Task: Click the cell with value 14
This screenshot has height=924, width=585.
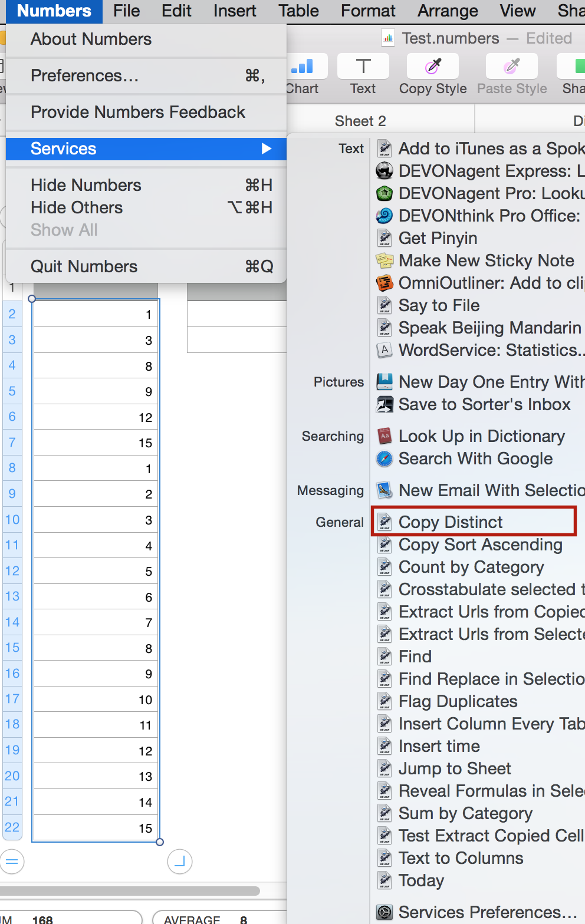Action: click(96, 802)
